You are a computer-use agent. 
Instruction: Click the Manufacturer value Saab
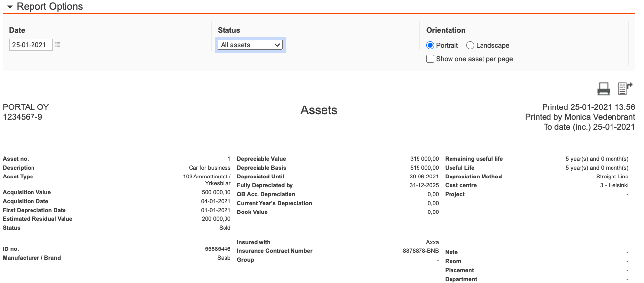224,258
